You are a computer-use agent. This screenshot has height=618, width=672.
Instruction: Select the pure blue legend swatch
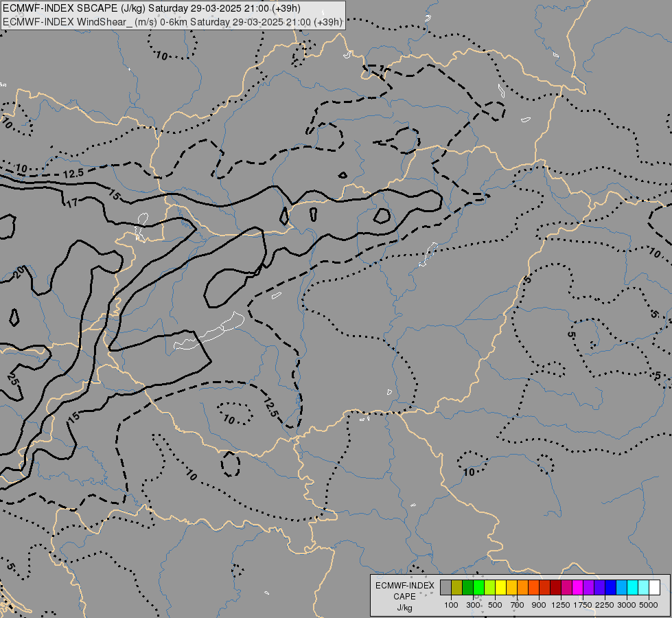tap(610, 588)
